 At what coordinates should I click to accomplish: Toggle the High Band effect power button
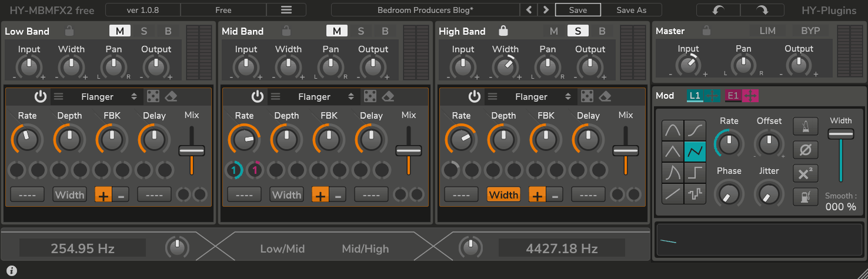click(475, 96)
